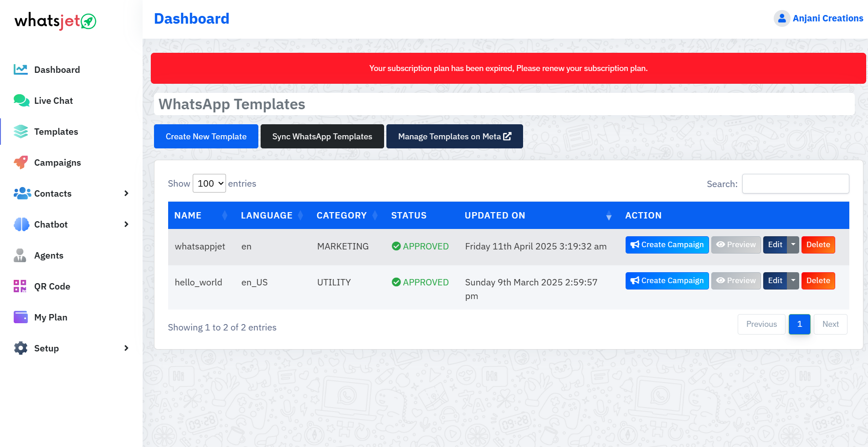Expand the Contacts submenu chevron

(127, 193)
